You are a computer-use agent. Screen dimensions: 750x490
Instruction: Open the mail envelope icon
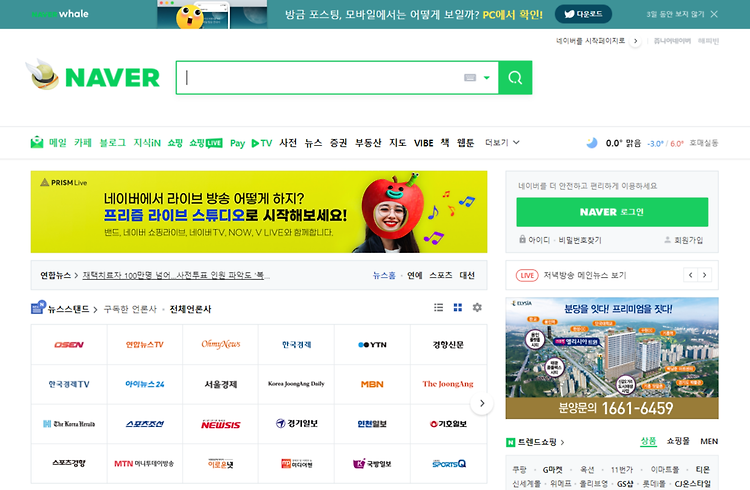coord(37,142)
